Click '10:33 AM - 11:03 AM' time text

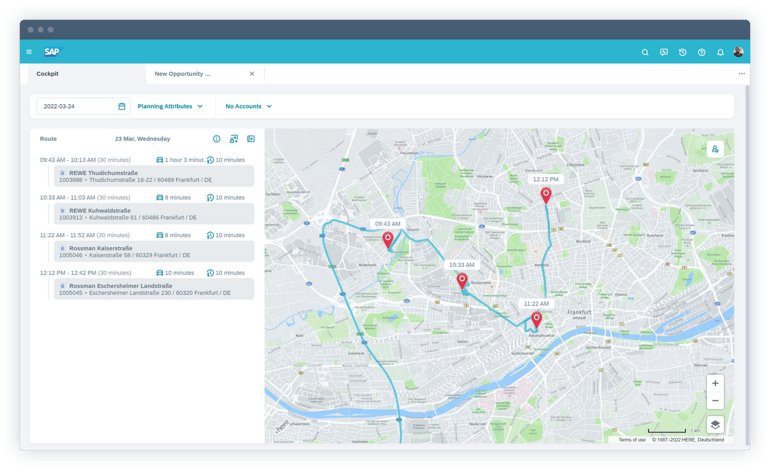tap(68, 197)
